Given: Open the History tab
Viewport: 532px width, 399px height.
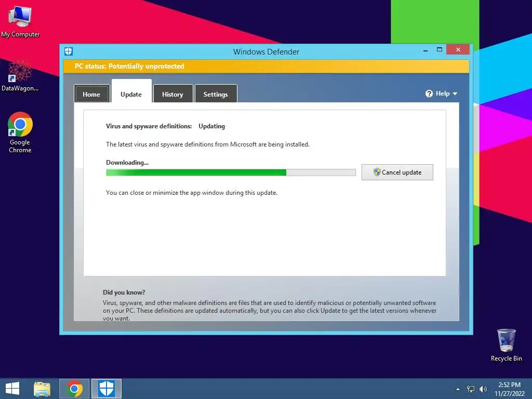Looking at the screenshot, I should 172,94.
